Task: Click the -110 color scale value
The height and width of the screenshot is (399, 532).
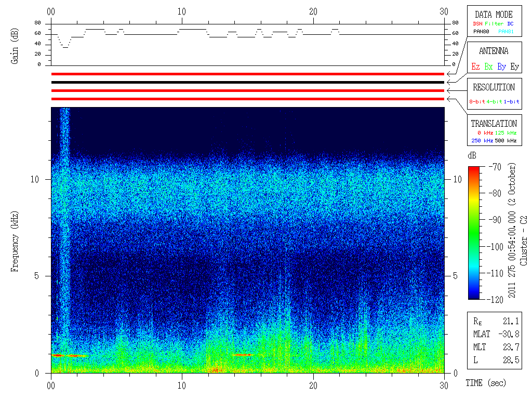Action: [x=495, y=273]
